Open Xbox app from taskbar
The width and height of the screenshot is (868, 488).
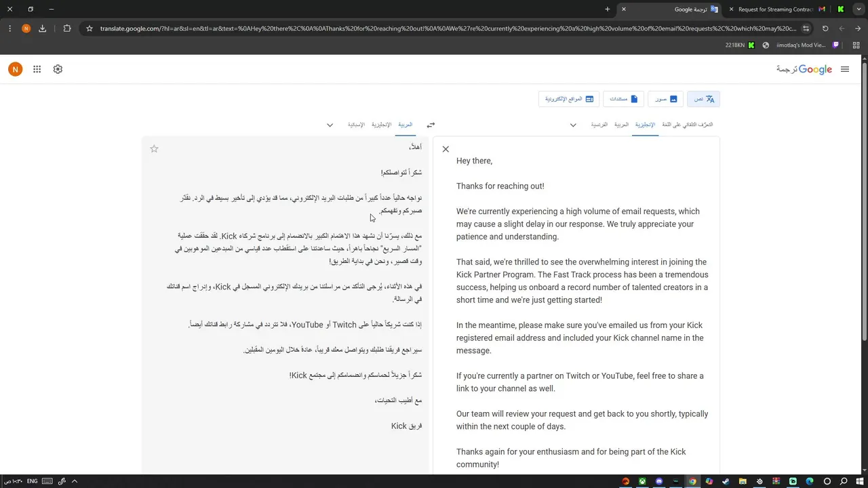point(642,481)
